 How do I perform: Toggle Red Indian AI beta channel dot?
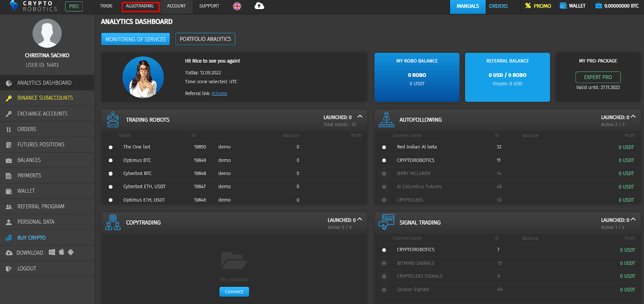[x=384, y=147]
